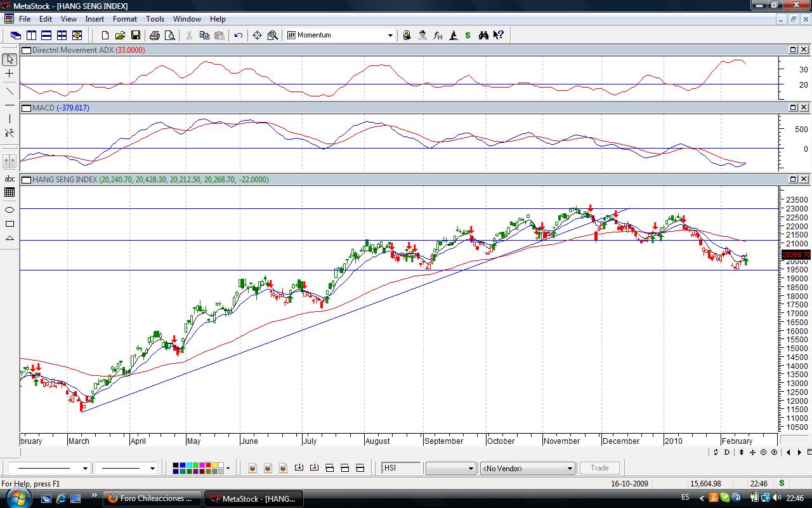The image size is (812, 508).
Task: Click the Open folder icon
Action: [x=120, y=36]
